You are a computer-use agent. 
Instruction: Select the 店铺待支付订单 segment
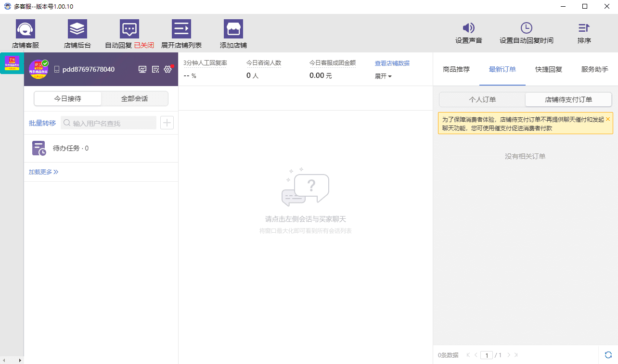(568, 100)
